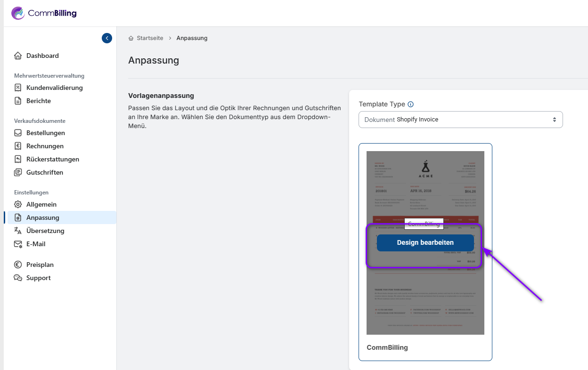
Task: Click the Anpassung breadcrumb text
Action: (x=192, y=38)
